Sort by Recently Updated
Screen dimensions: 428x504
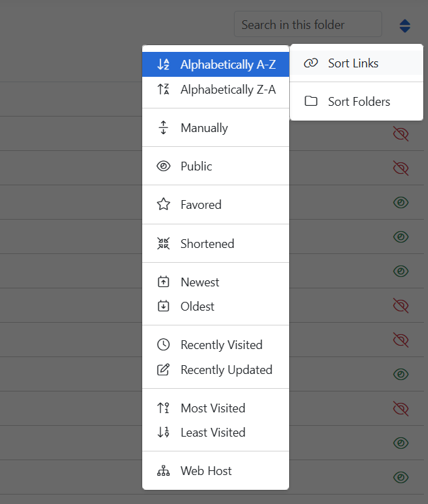pos(216,370)
